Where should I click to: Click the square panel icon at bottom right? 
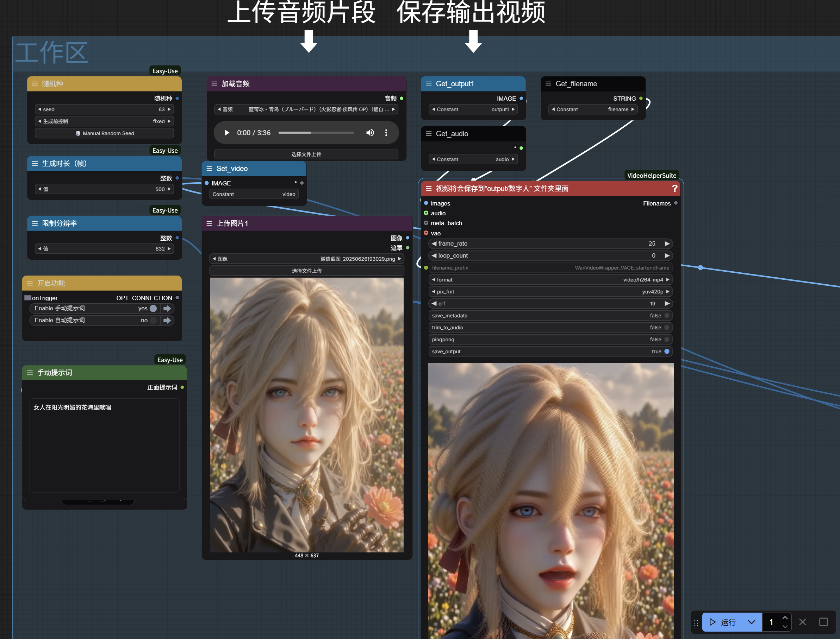pyautogui.click(x=823, y=622)
